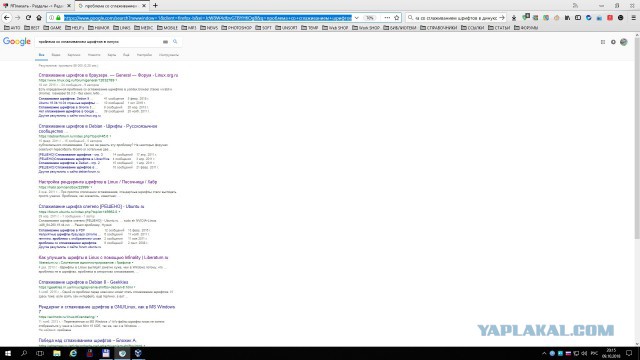This screenshot has width=640, height=360.
Task: Open File Explorer from taskbar
Action: pos(57,353)
